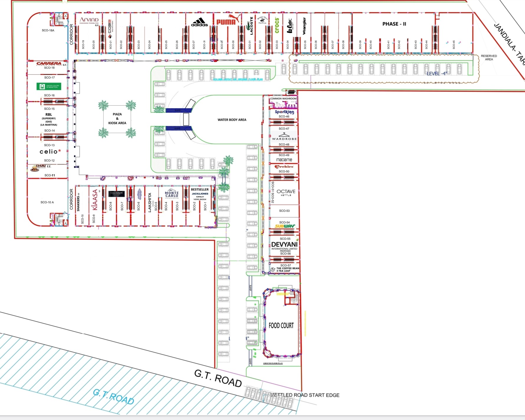The width and height of the screenshot is (525, 420).
Task: Select the Coffee Bean & Tea Leaf logo
Action: (x=285, y=270)
